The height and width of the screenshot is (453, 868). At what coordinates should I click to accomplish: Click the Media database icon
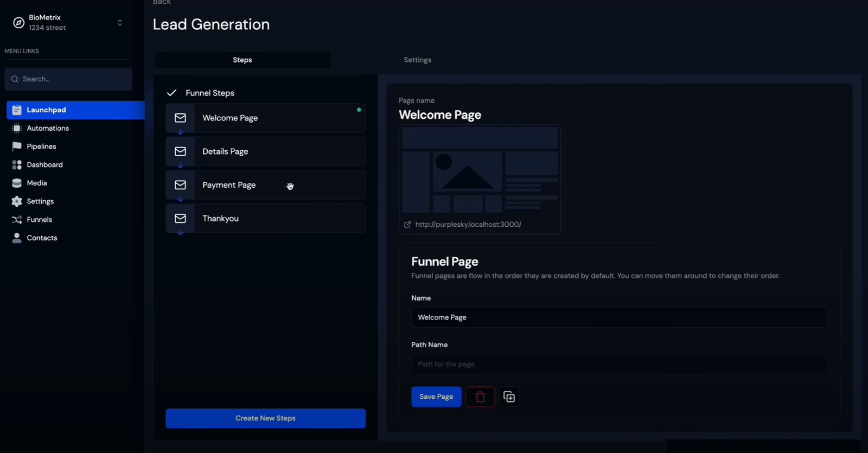pyautogui.click(x=17, y=183)
